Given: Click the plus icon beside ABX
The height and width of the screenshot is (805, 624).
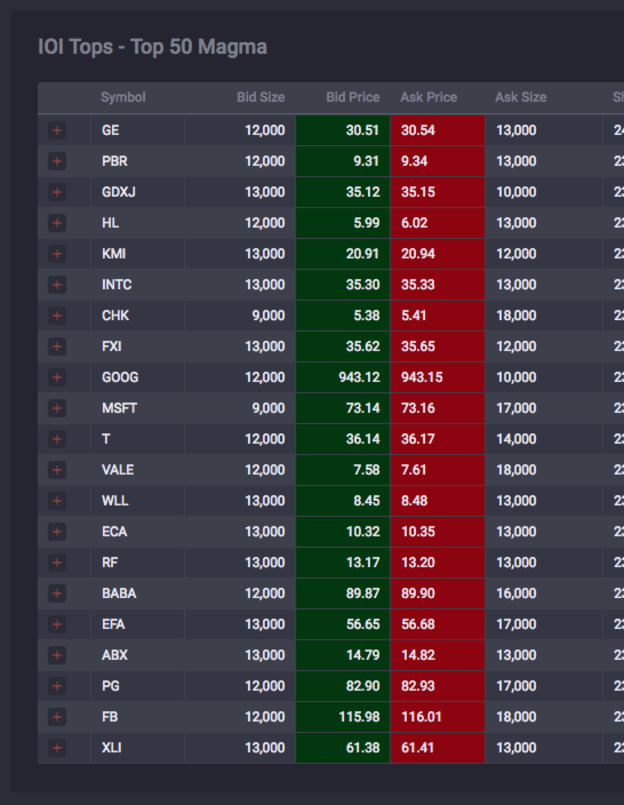Looking at the screenshot, I should (x=57, y=655).
